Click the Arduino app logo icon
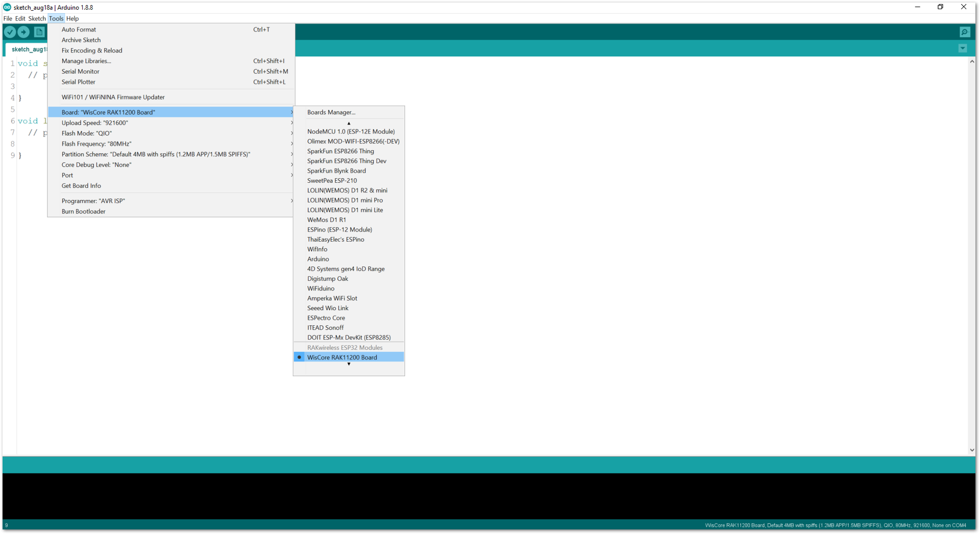 click(7, 7)
